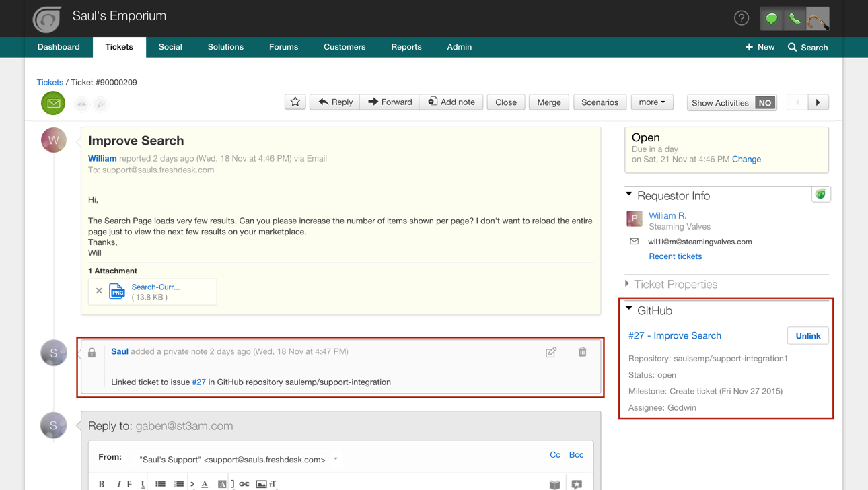Insert a link using chain icon

244,484
